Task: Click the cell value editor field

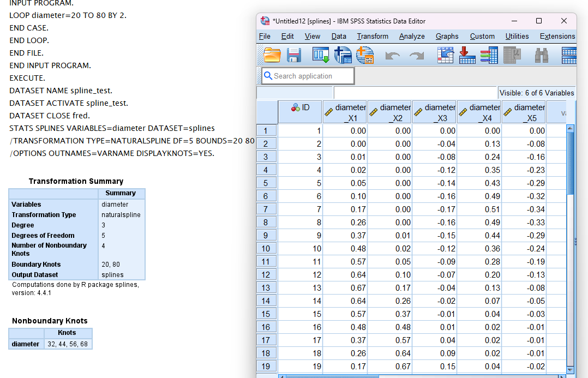Action: [x=415, y=93]
